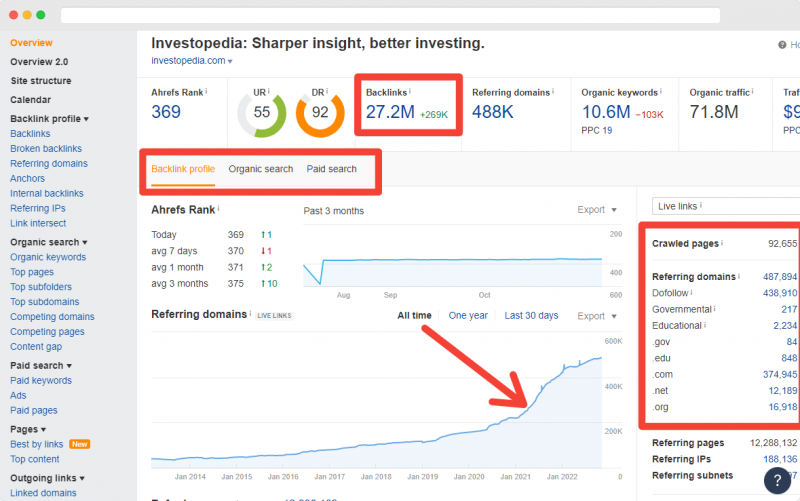
Task: Click the .com domains count 374,945
Action: (x=780, y=374)
